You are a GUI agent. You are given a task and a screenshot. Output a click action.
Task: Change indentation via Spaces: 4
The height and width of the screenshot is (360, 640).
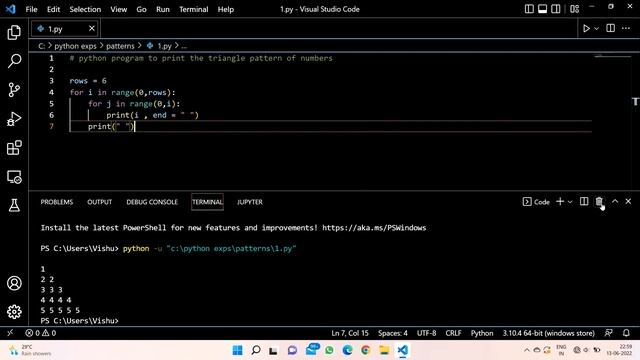(x=393, y=333)
